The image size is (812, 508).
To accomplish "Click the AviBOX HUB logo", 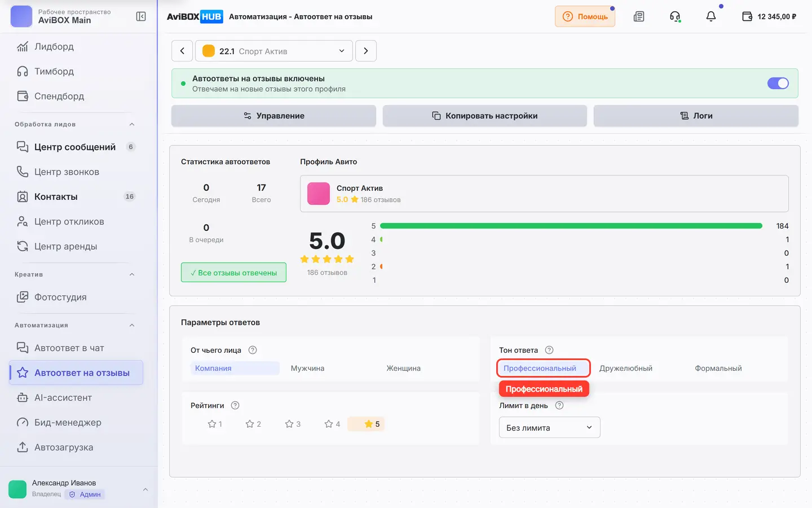I will point(195,16).
